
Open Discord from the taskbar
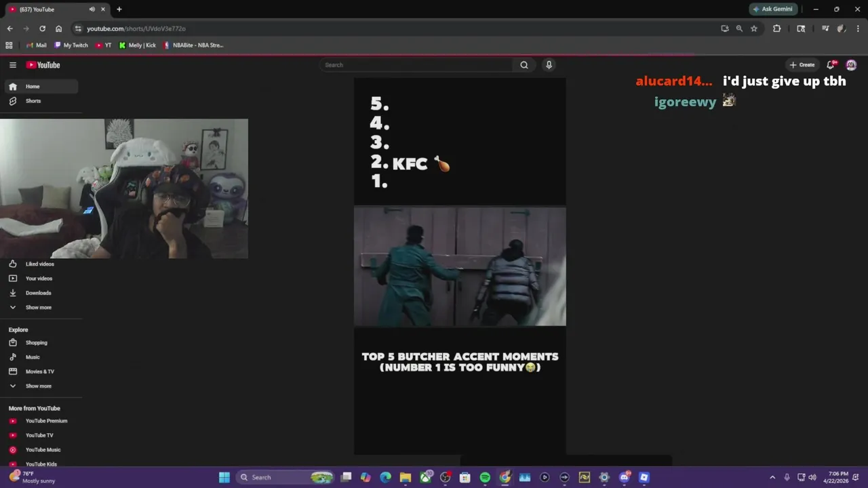coord(624,477)
